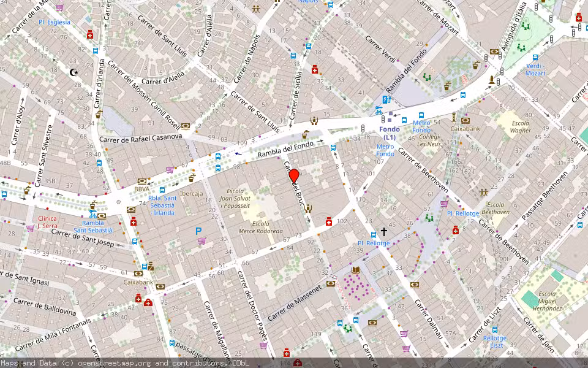Click the pharmacy icon near Pl. Església

coord(90,35)
